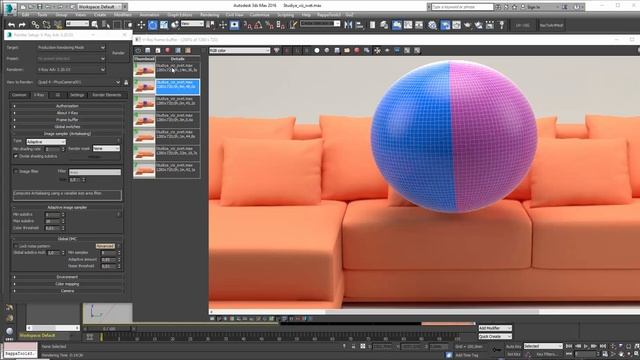The height and width of the screenshot is (360, 640).
Task: Open the Target dropdown in Render Setup
Action: point(71,47)
